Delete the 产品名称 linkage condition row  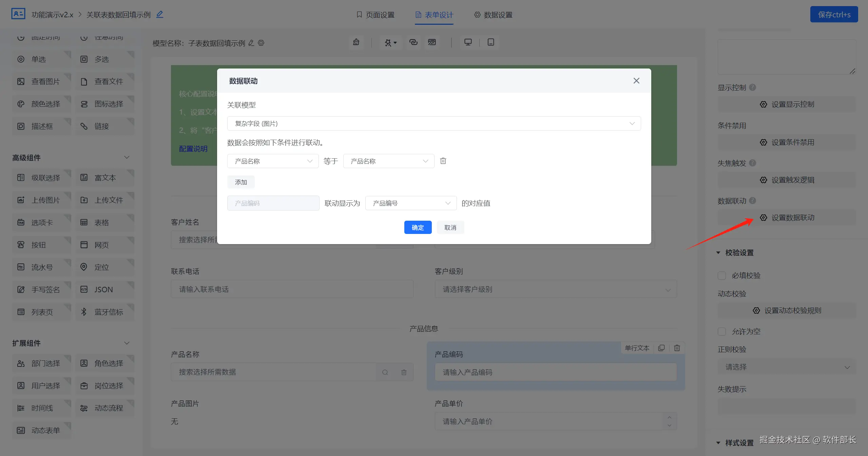click(x=443, y=161)
